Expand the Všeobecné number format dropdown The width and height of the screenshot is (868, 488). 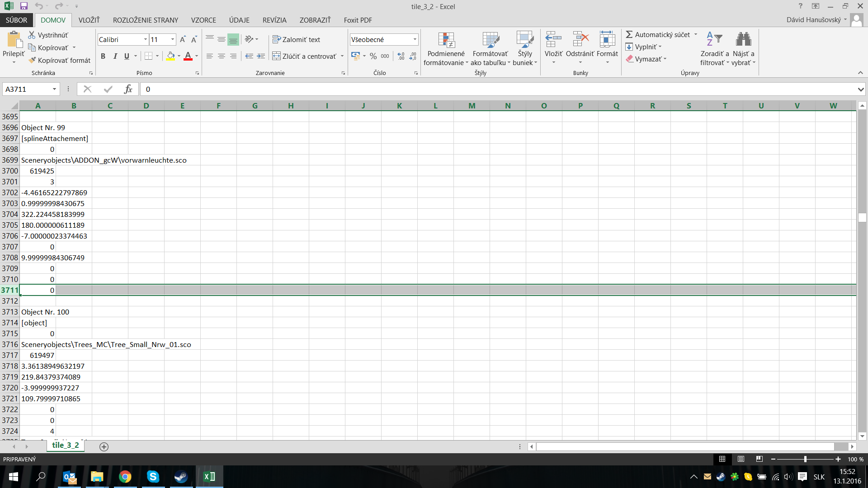pos(415,40)
